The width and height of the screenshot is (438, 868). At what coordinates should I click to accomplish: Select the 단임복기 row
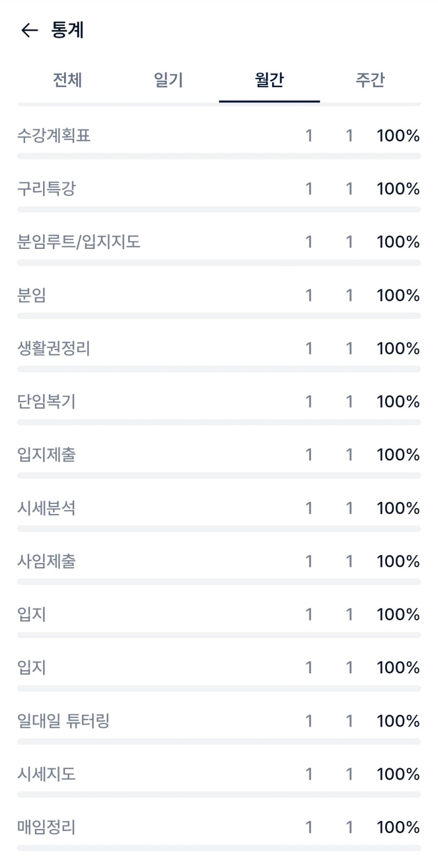47,401
